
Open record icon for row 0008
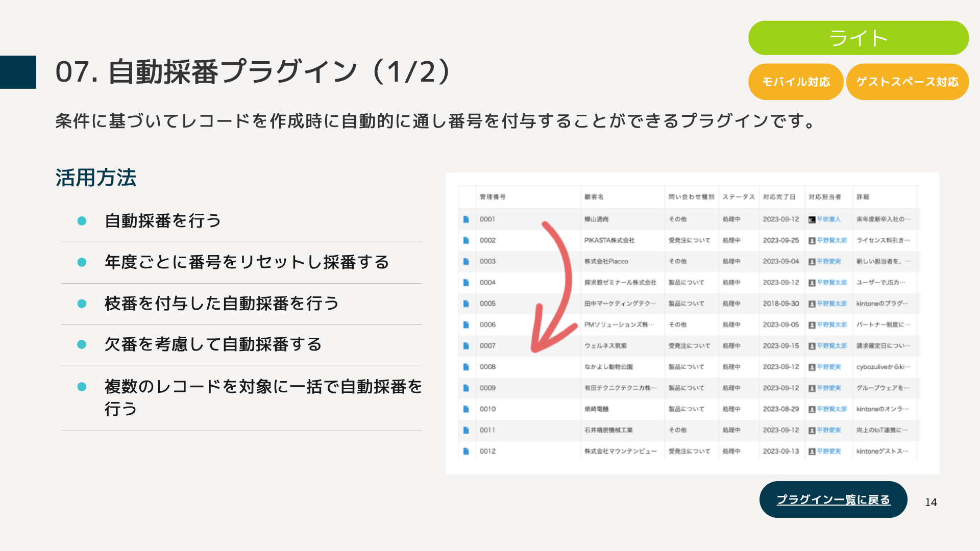coord(465,367)
